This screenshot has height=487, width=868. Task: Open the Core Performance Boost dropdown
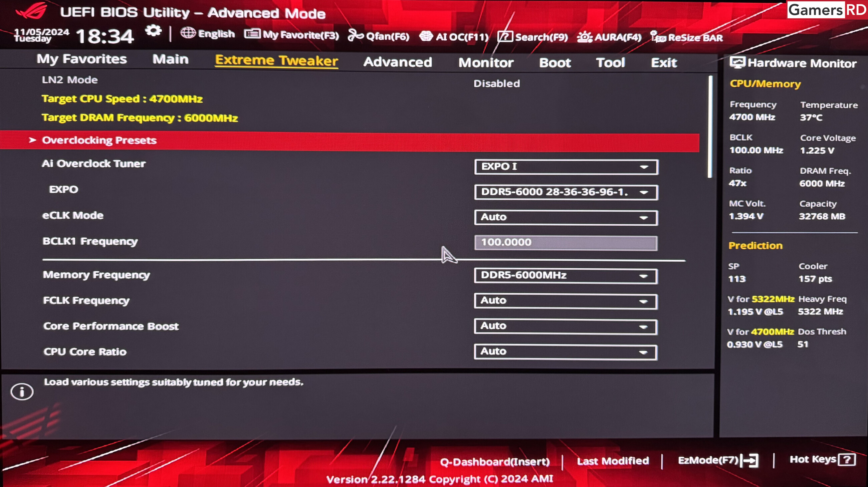coord(566,326)
